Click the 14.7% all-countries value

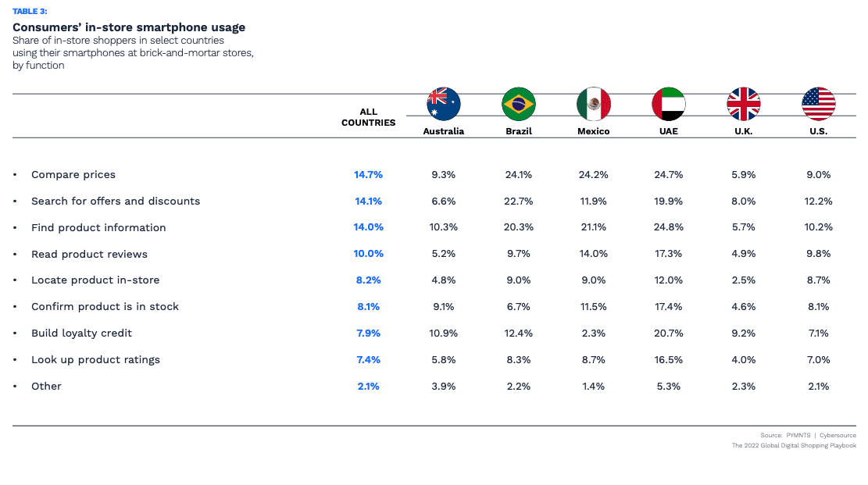click(x=369, y=175)
